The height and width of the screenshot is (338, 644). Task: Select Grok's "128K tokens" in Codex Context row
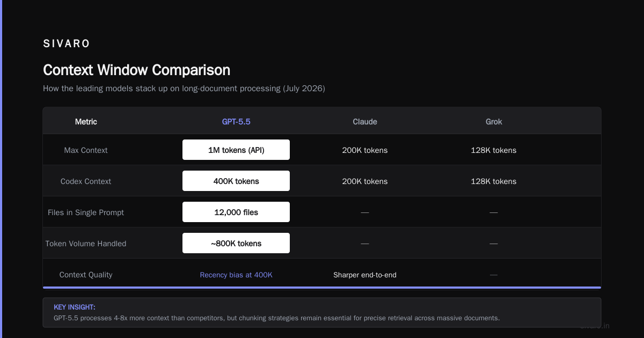pos(494,181)
